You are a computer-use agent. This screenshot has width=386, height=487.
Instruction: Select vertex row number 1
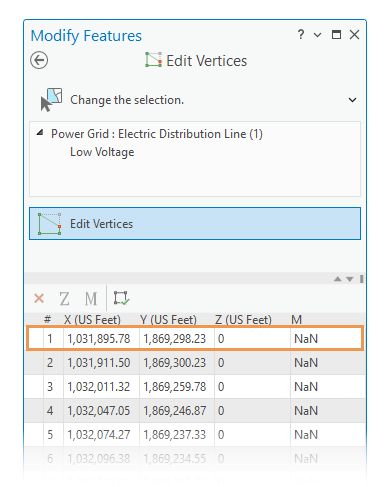click(x=50, y=339)
